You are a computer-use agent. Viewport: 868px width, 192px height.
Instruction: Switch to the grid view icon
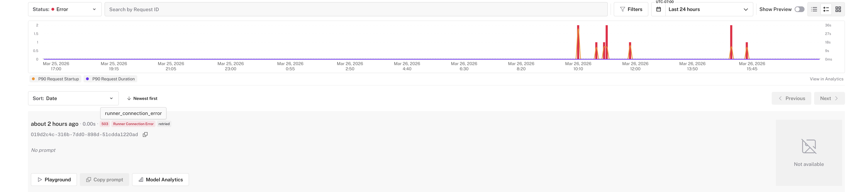pyautogui.click(x=838, y=9)
